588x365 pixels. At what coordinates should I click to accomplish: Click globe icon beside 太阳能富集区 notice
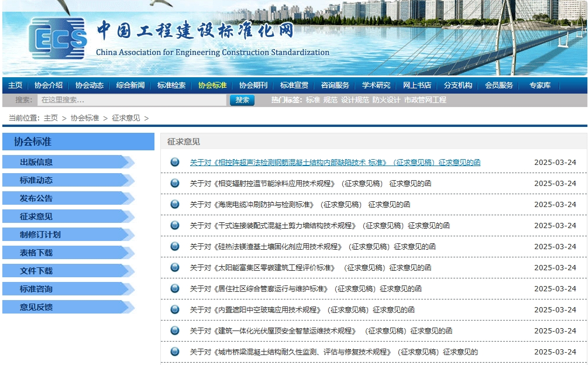174,267
